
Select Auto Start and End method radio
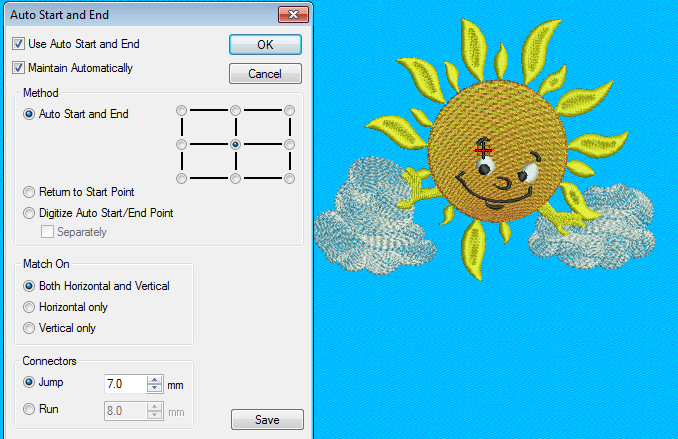[x=29, y=114]
